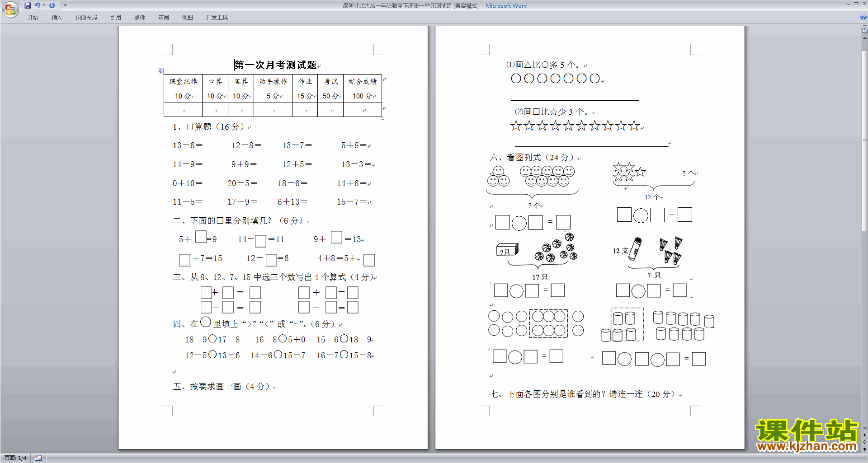
Task: Open the 审阅 ribbon tab
Action: (164, 18)
